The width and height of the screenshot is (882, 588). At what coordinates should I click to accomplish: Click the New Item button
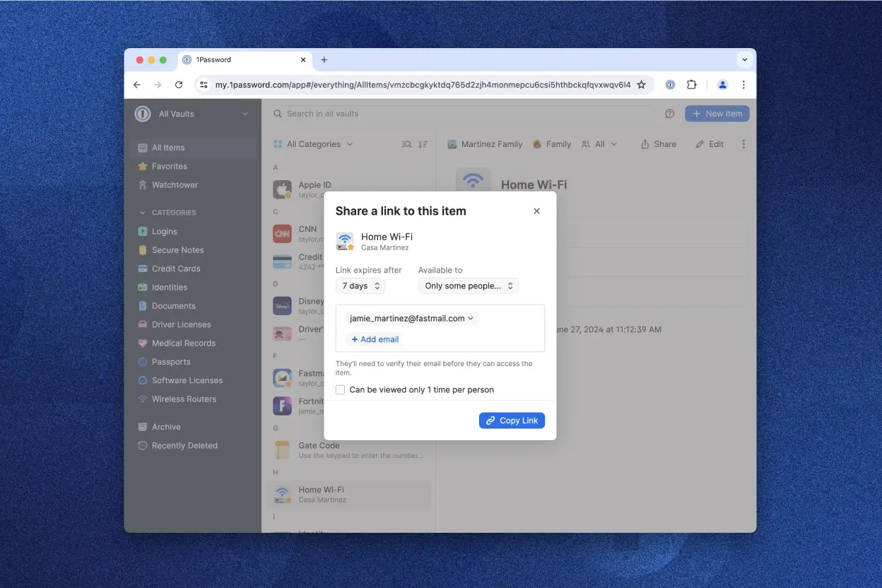(x=717, y=114)
